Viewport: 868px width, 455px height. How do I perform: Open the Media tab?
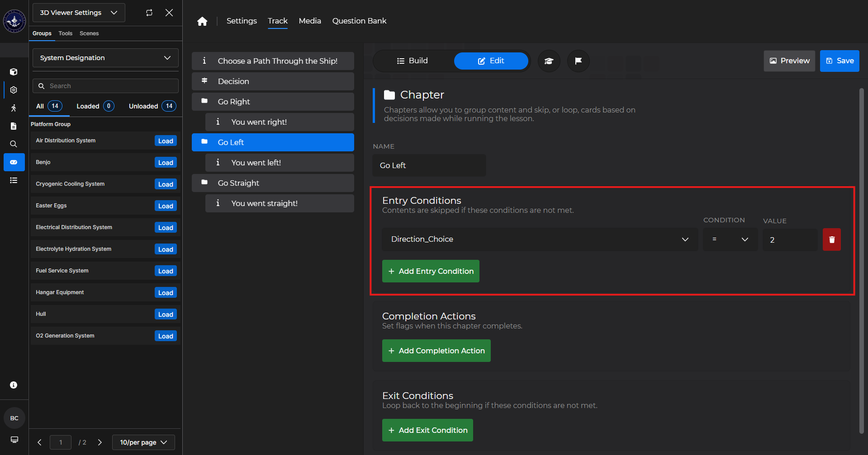[310, 21]
